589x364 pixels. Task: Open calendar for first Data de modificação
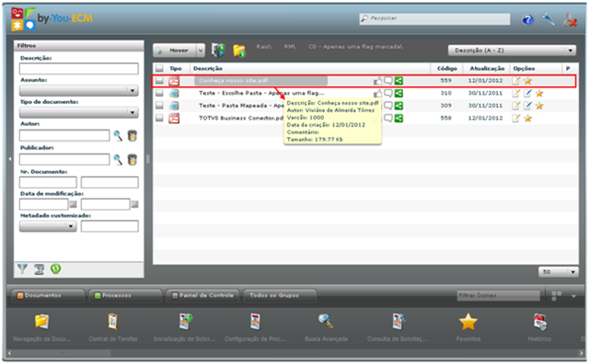tap(73, 204)
